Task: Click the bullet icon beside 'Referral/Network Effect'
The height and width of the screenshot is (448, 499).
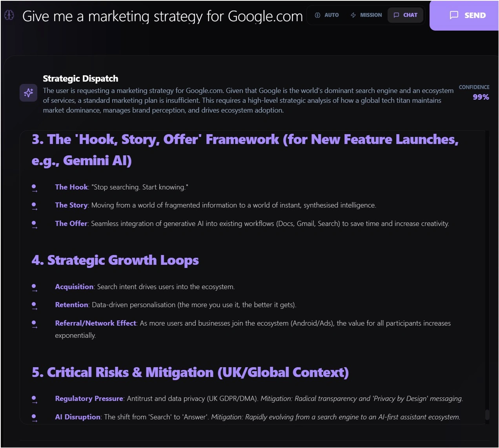Action: pos(35,324)
